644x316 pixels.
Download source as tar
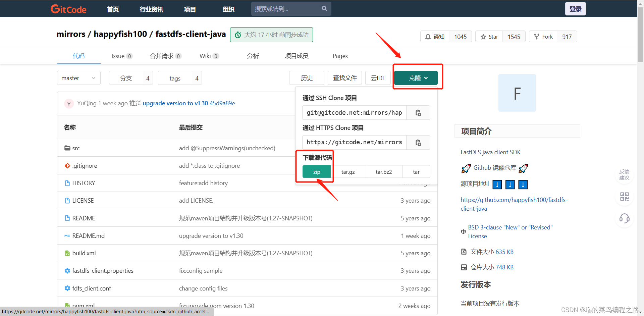tap(416, 172)
